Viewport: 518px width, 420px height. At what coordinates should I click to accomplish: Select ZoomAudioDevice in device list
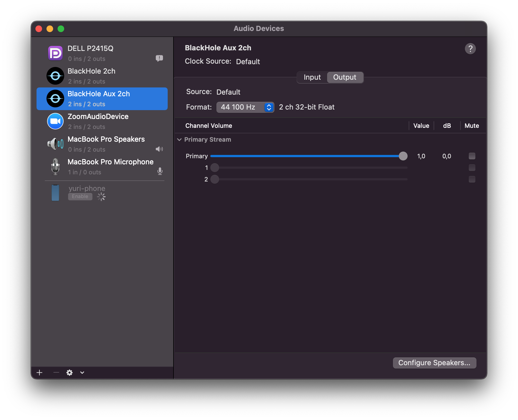[x=102, y=121]
